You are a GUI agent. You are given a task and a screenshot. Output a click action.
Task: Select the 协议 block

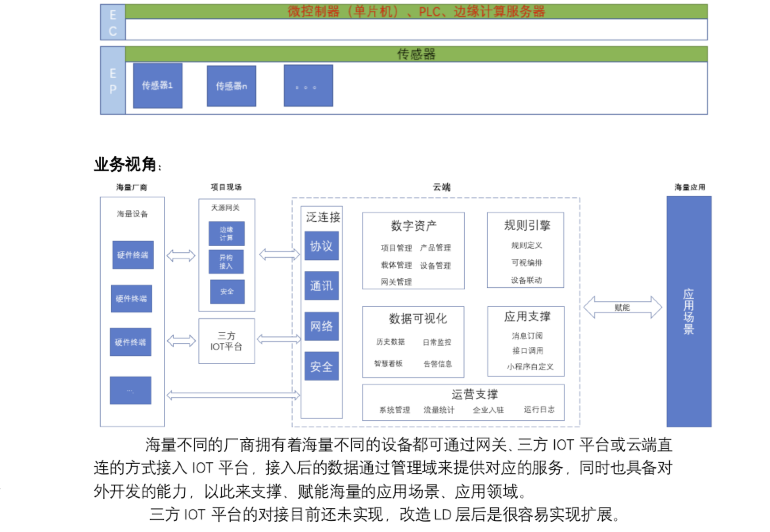click(x=322, y=246)
